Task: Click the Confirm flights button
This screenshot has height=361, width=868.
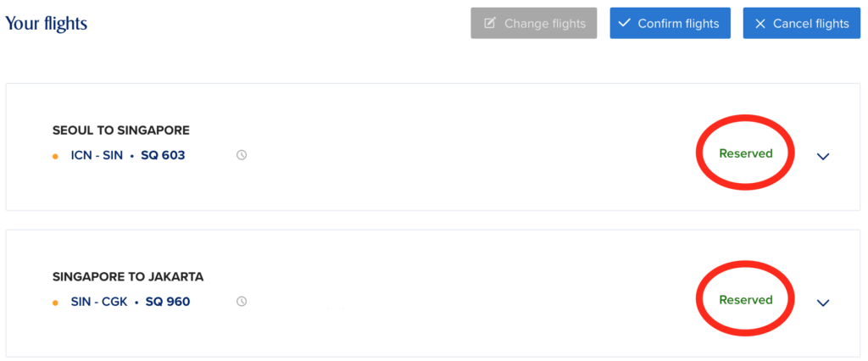Action: tap(670, 23)
